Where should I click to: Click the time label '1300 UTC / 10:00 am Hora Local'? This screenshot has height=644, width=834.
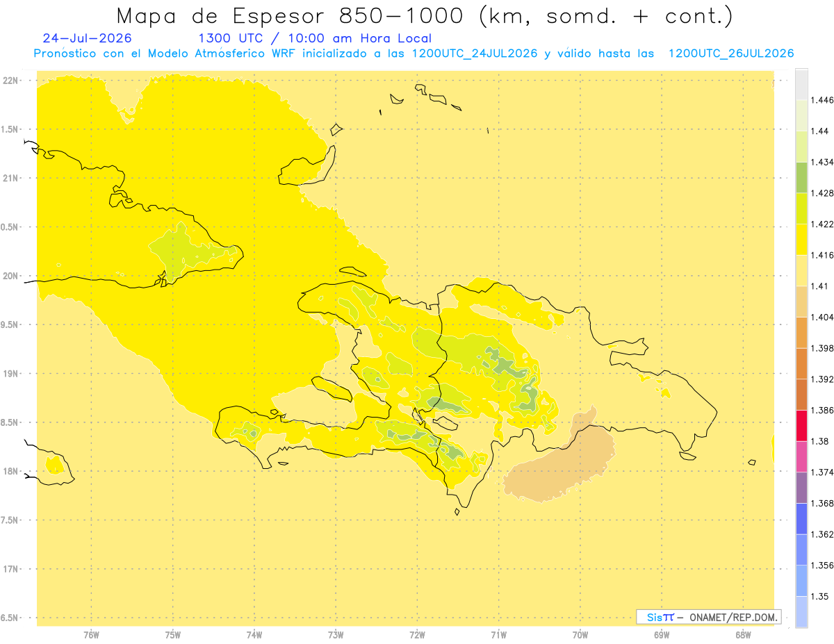coord(315,39)
